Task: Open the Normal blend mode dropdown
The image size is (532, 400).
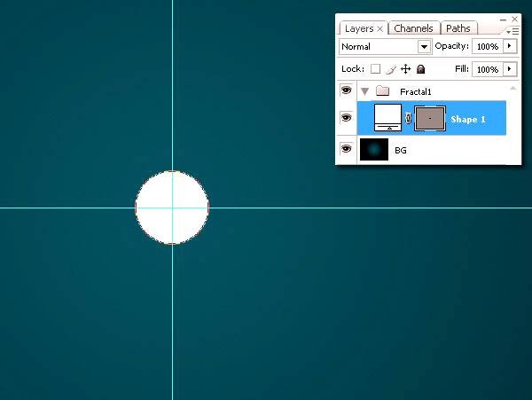Action: [x=424, y=46]
